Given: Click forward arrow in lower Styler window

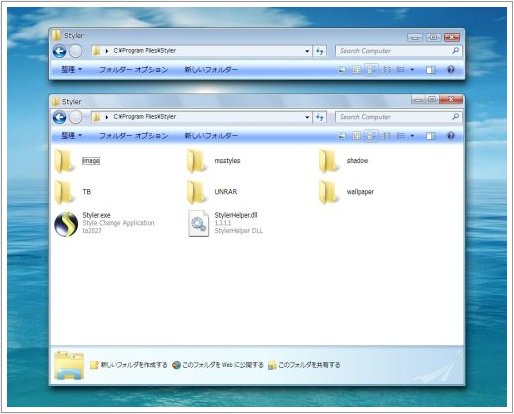Looking at the screenshot, I should [76, 117].
